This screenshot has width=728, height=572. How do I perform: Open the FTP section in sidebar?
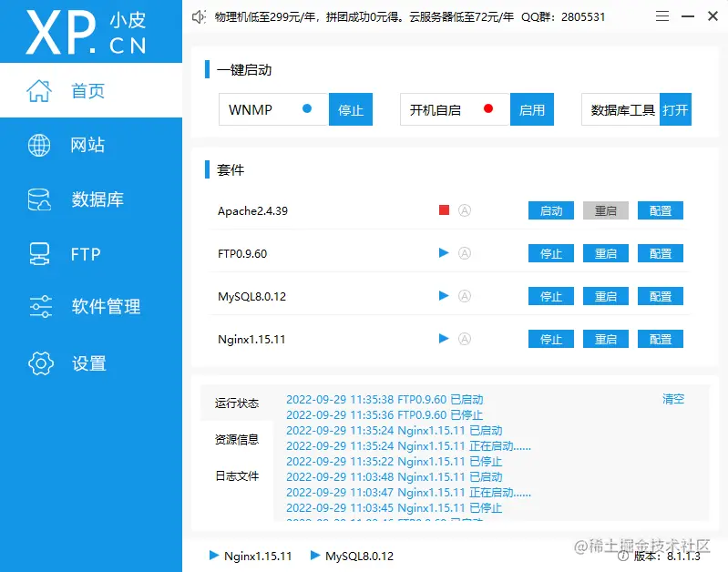click(x=91, y=253)
